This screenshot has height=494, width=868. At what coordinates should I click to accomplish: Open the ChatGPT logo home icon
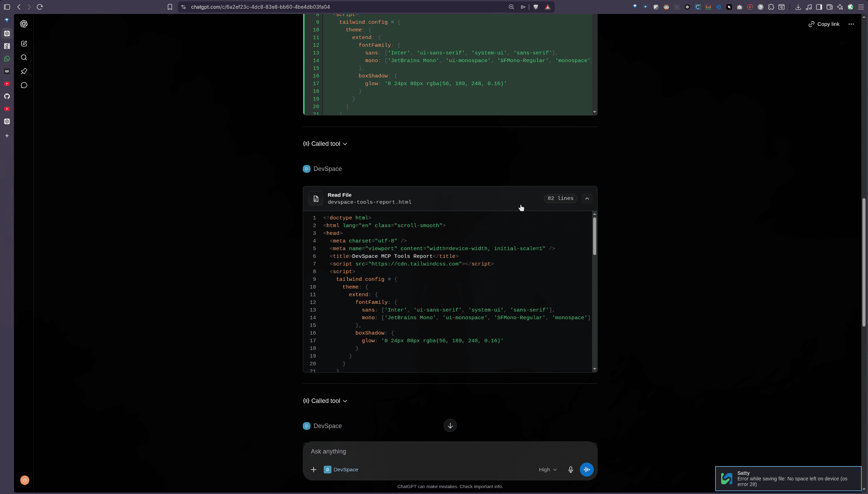pos(24,24)
